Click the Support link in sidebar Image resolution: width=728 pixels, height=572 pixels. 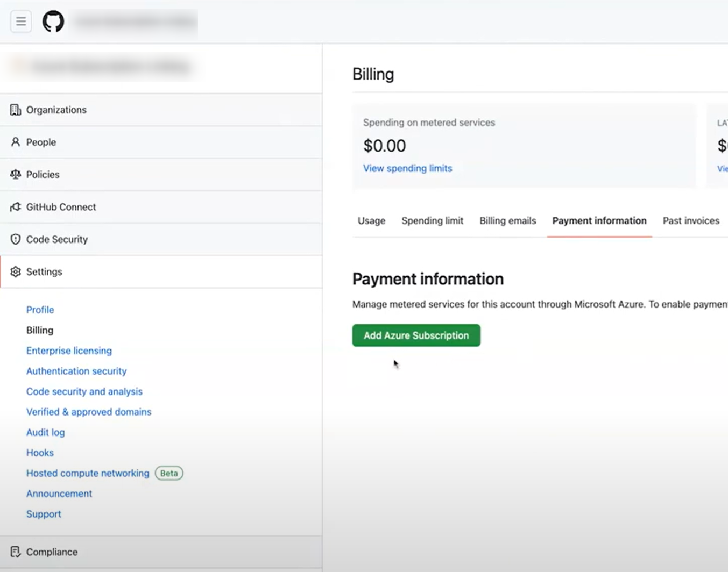click(44, 514)
